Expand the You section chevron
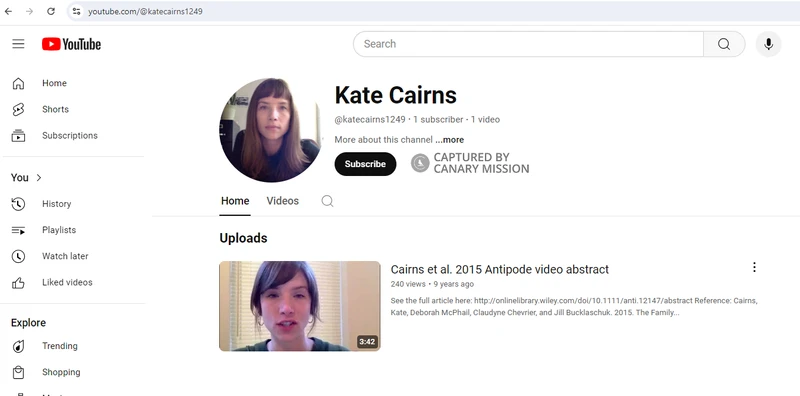 tap(39, 178)
